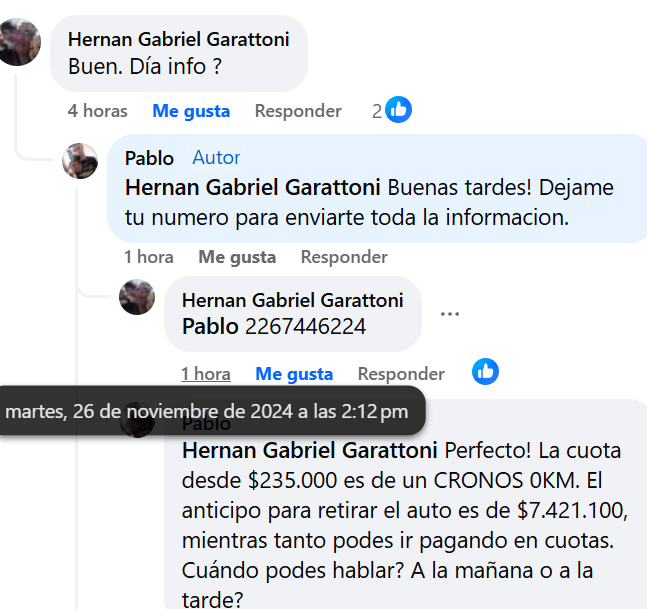Open the "4 horas" timestamp link
Image resolution: width=647 pixels, height=609 pixels.
pyautogui.click(x=98, y=111)
